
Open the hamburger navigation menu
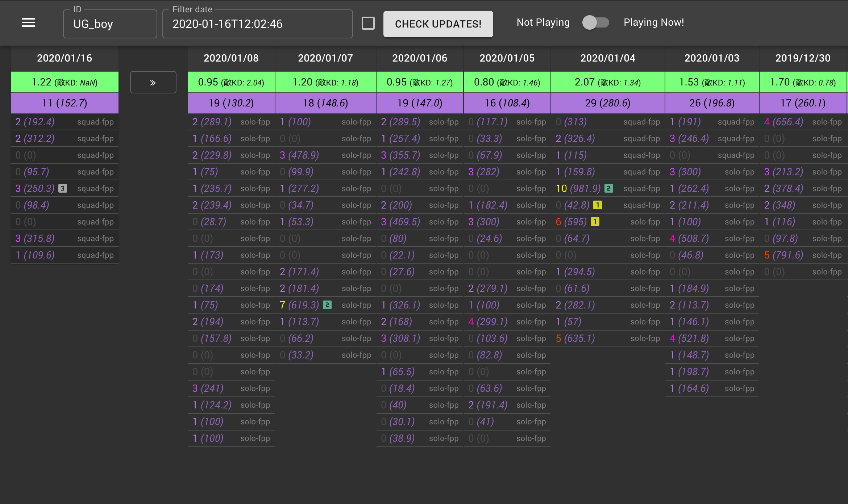[x=28, y=23]
